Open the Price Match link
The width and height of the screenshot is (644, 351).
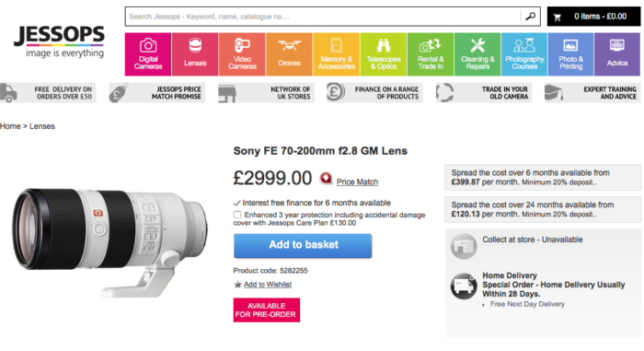click(x=357, y=181)
